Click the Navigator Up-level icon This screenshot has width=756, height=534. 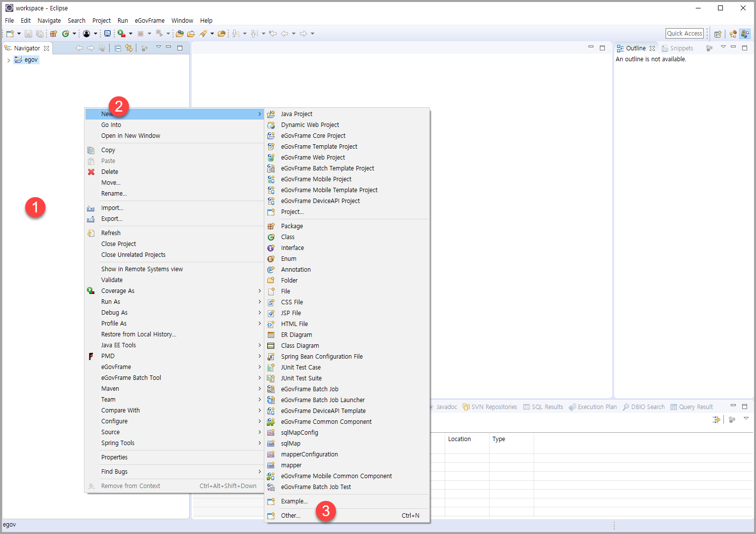[x=102, y=48]
